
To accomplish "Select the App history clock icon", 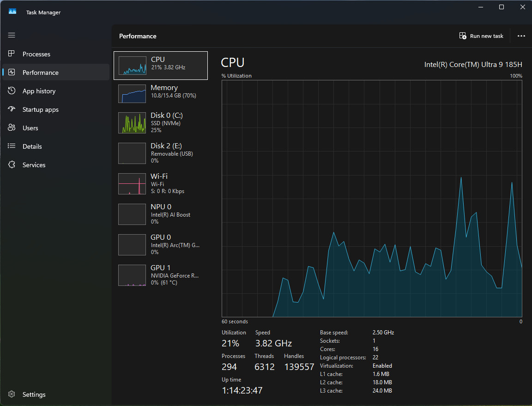I will [x=12, y=91].
